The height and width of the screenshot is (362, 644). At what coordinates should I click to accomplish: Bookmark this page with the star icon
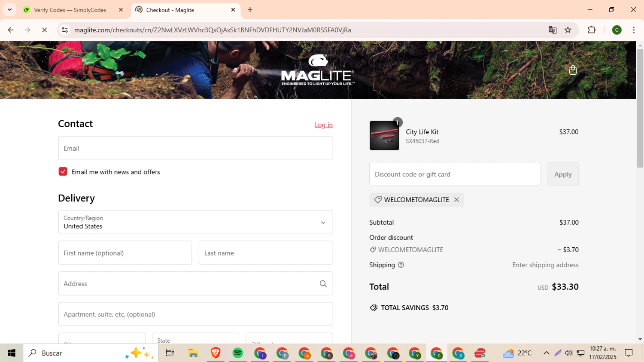point(568,30)
